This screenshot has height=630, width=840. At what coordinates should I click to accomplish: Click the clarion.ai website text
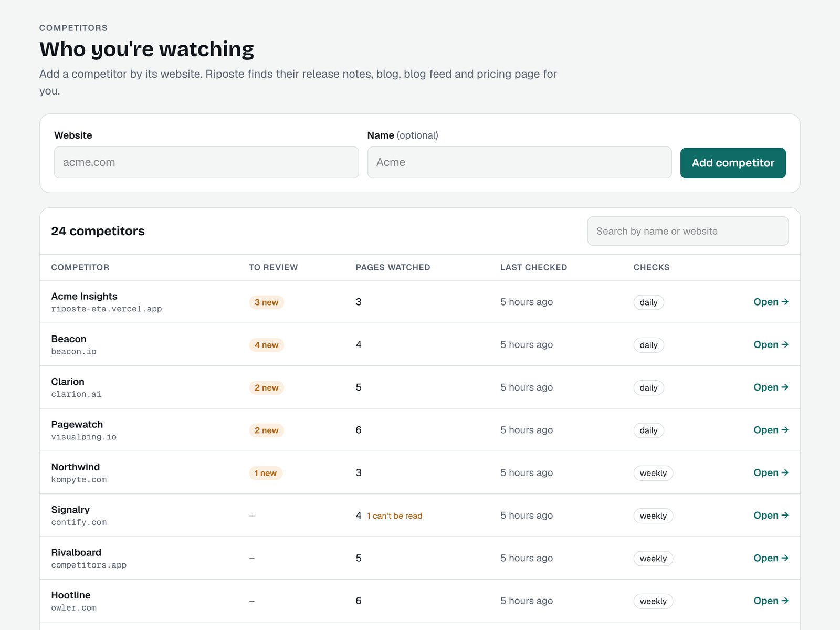[x=76, y=394]
